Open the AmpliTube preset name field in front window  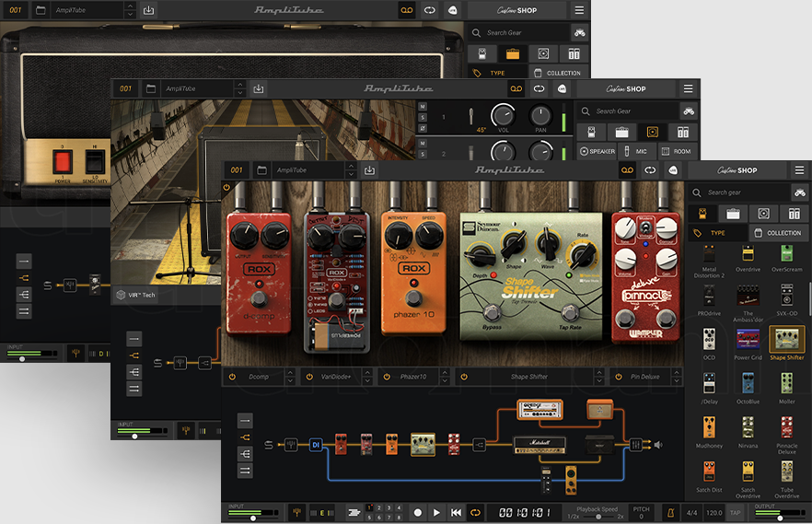click(x=308, y=170)
